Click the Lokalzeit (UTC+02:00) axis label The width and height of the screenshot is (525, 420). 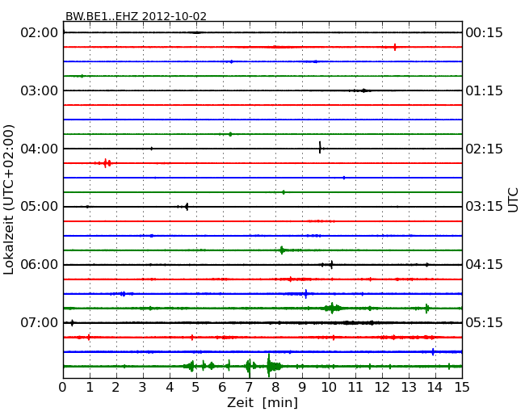click(9, 199)
